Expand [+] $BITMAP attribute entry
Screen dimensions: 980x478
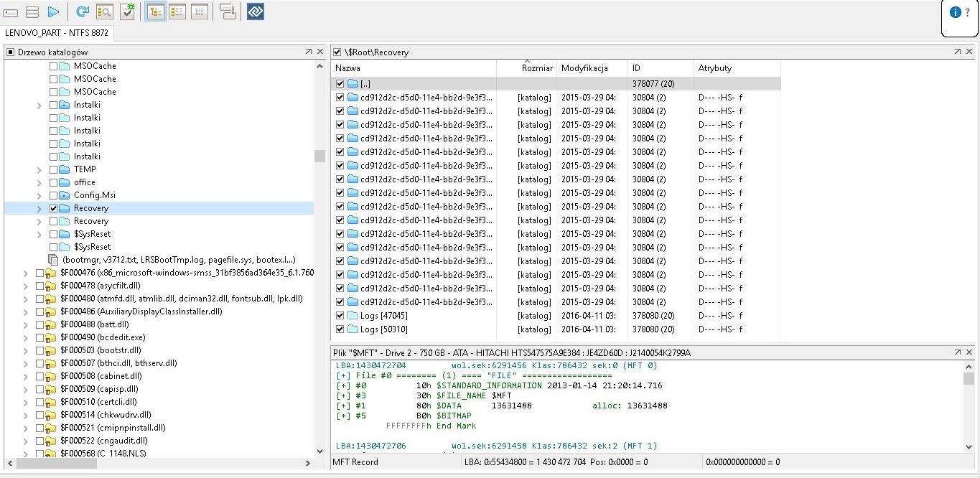pos(343,416)
